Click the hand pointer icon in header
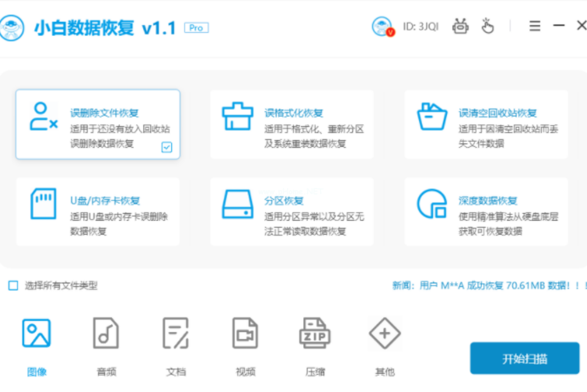The height and width of the screenshot is (392, 587). click(x=487, y=26)
